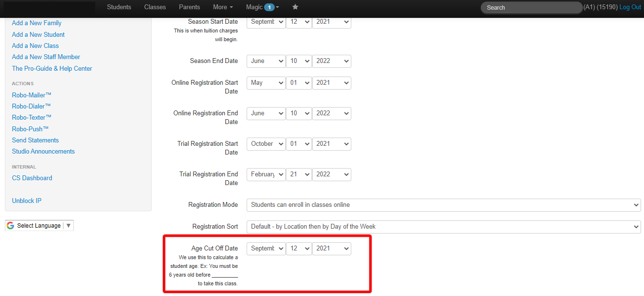644x296 pixels.
Task: Click the Google logo in Select Language widget
Action: pyautogui.click(x=10, y=226)
